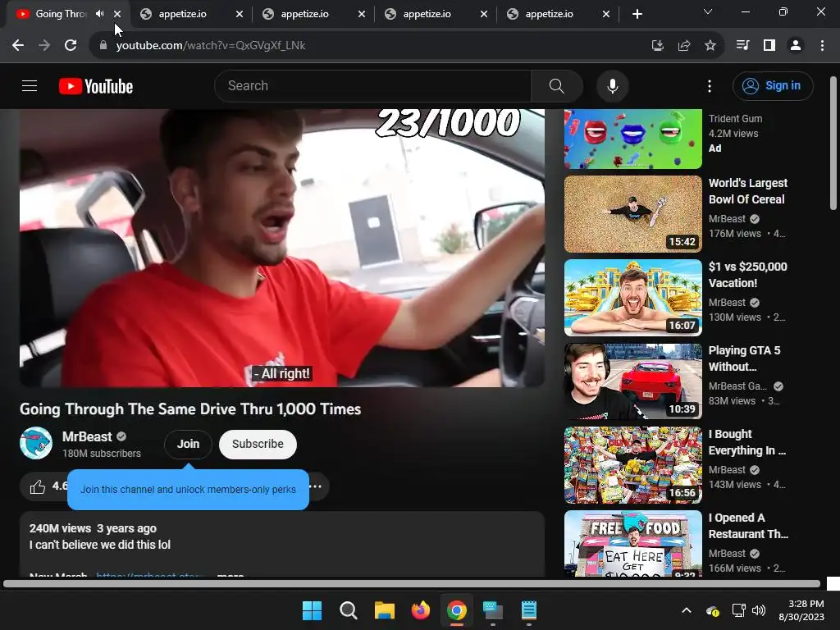This screenshot has width=840, height=630.
Task: Click the video player
Action: click(x=282, y=248)
